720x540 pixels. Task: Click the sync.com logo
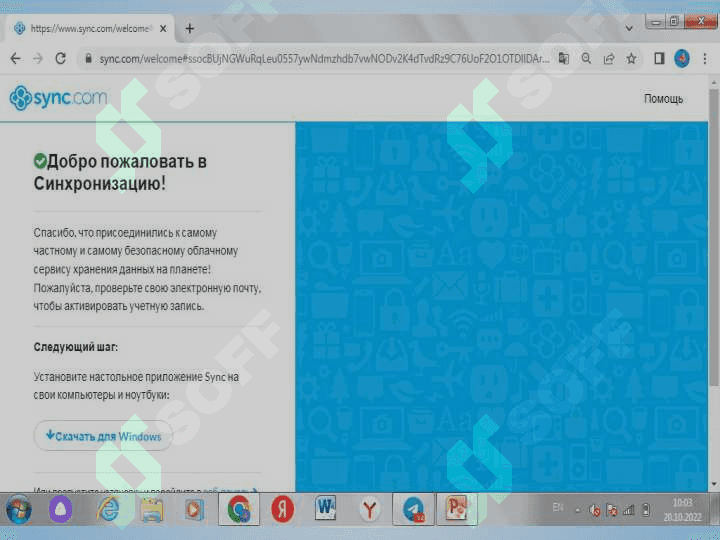pyautogui.click(x=58, y=98)
